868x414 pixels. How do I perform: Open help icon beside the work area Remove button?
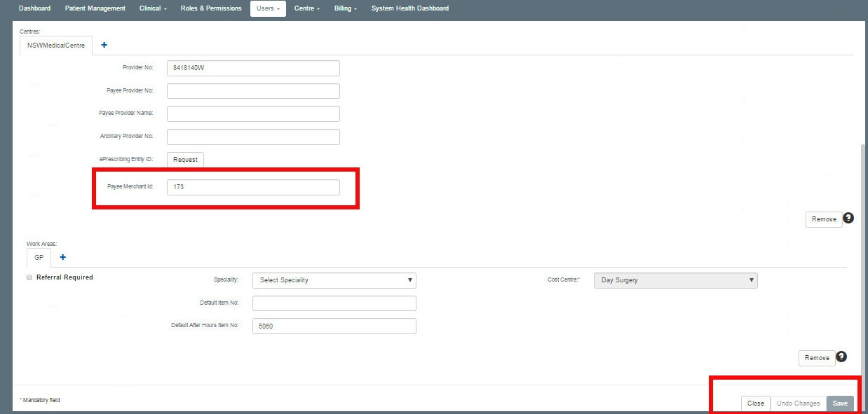tap(841, 357)
